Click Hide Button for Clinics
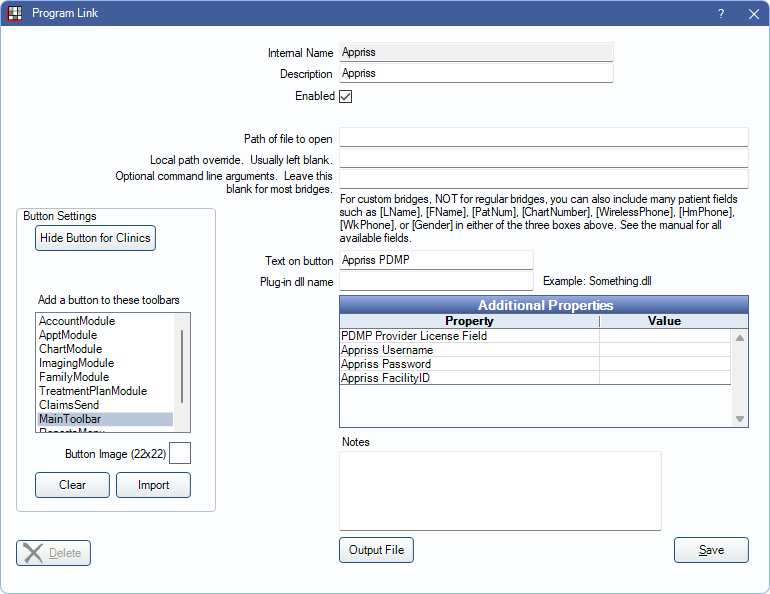770x594 pixels. point(95,238)
